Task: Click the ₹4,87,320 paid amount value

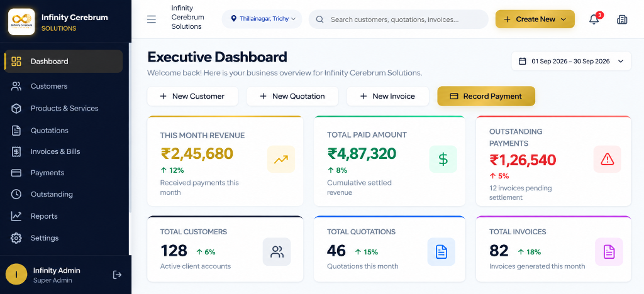Action: [362, 154]
